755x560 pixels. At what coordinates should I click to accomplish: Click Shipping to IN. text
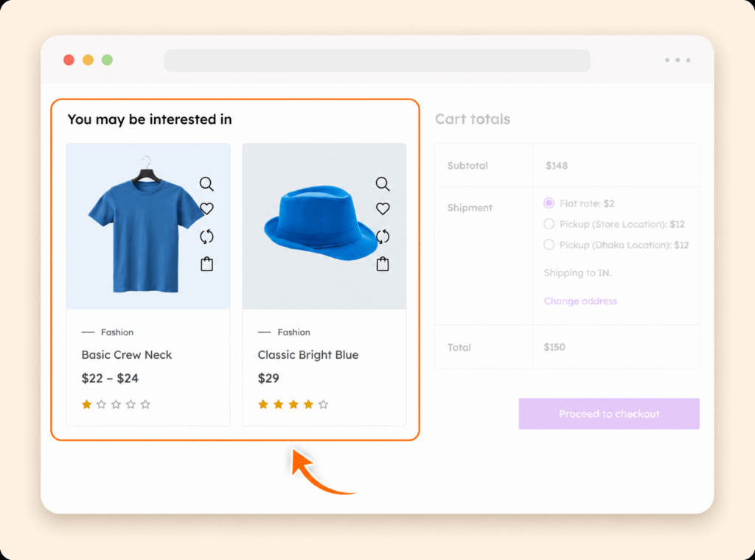[x=578, y=273]
